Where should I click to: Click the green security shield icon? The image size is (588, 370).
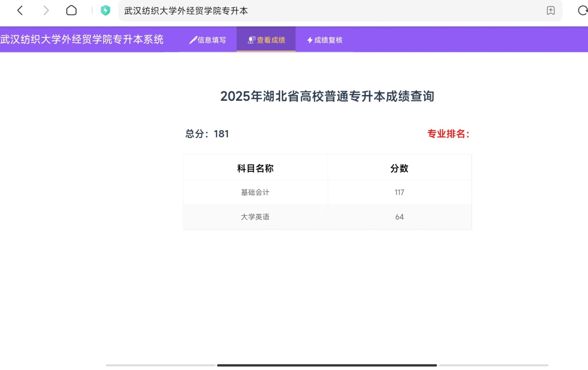(x=105, y=11)
